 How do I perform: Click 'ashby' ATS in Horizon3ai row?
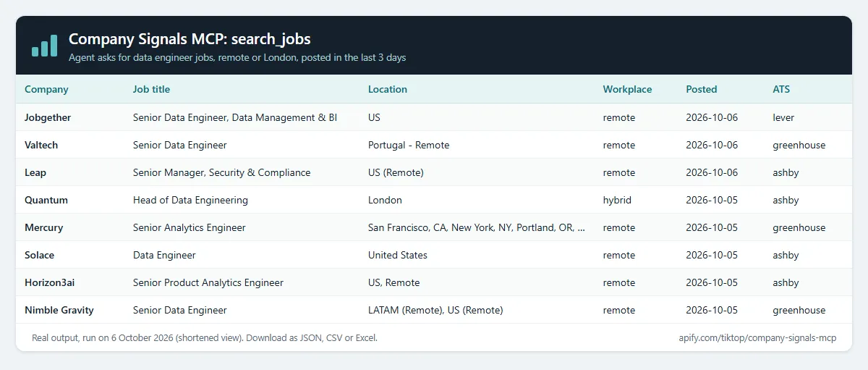coord(786,282)
